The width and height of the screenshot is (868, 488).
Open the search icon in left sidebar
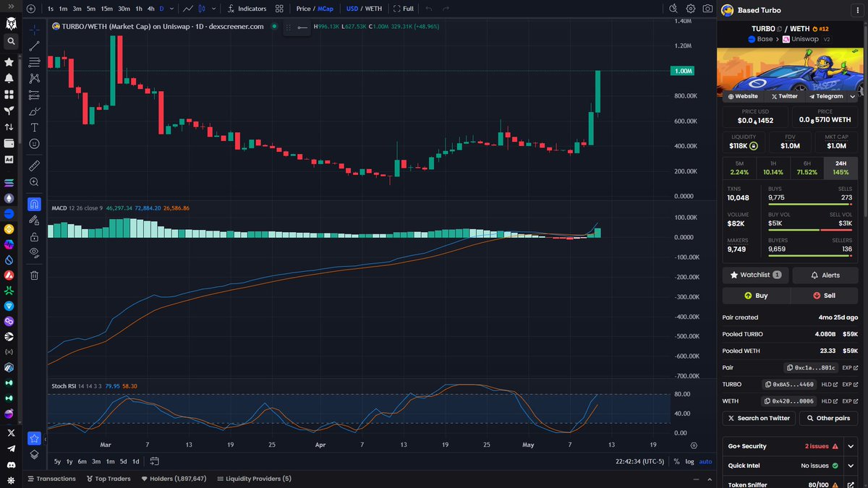[x=10, y=42]
